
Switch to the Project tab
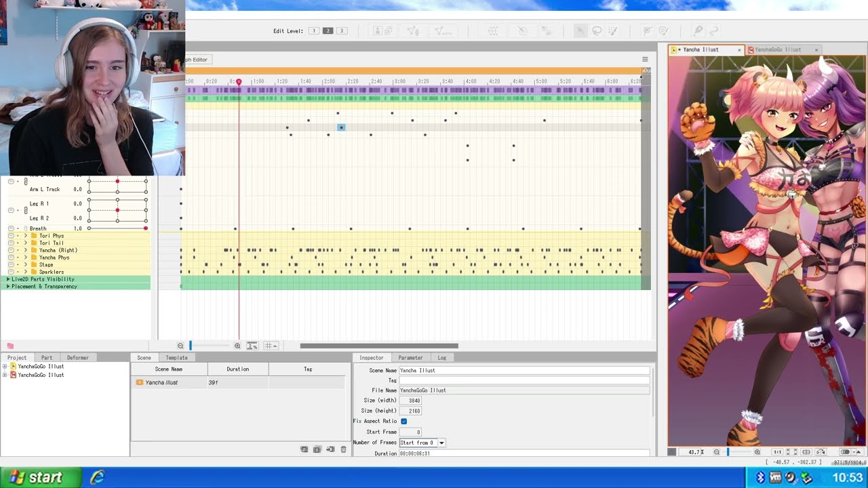click(17, 358)
